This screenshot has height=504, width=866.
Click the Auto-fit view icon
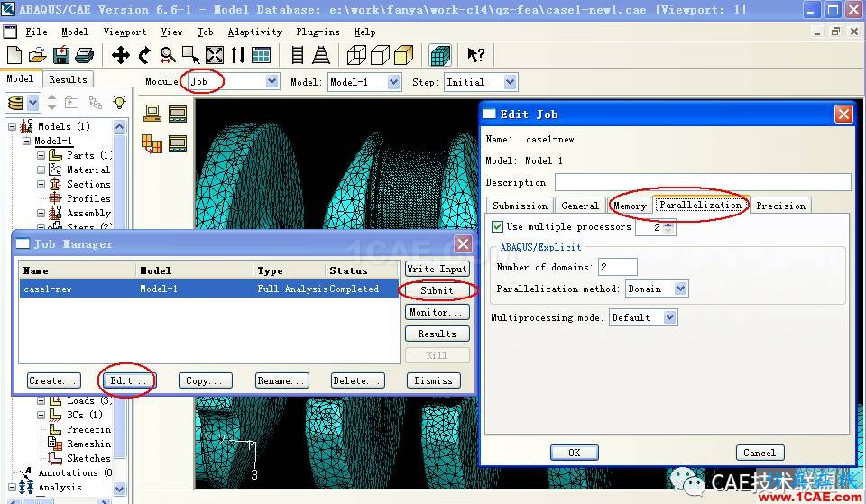[215, 55]
